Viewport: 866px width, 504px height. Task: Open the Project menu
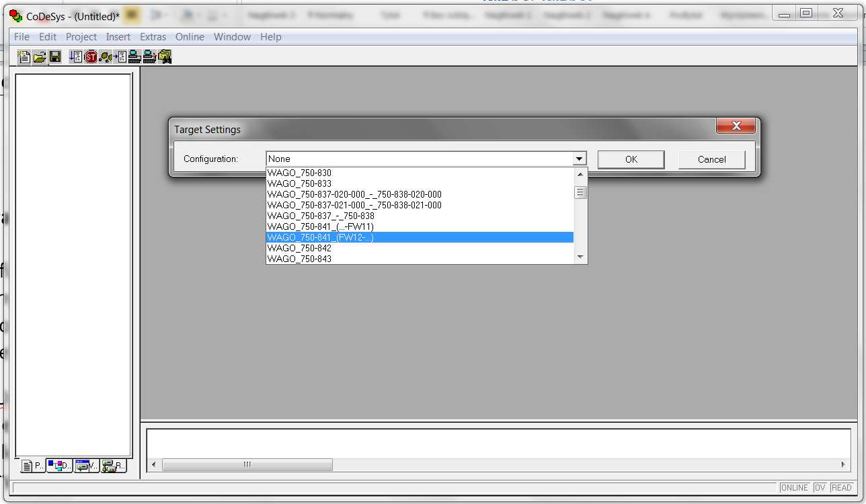tap(81, 37)
